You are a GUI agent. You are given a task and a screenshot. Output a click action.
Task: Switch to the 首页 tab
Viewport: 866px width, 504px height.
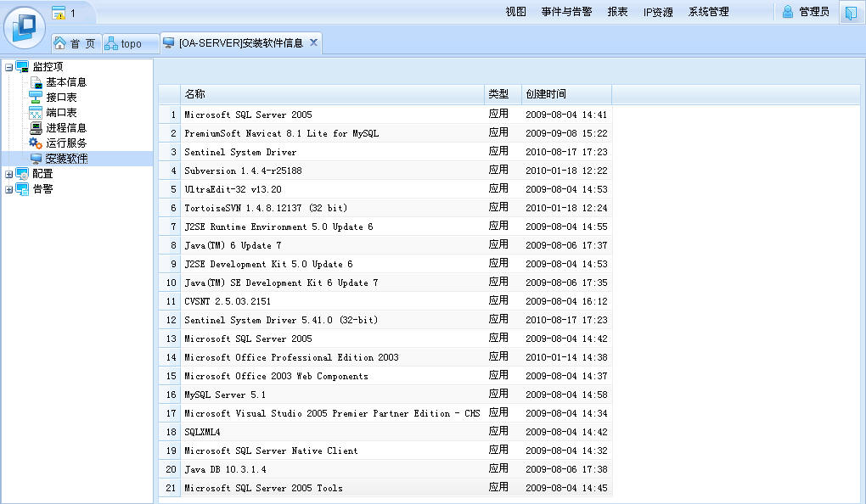(x=76, y=43)
